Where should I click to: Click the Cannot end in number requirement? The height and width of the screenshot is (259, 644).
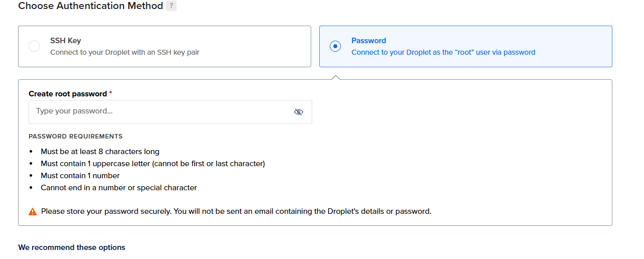118,188
